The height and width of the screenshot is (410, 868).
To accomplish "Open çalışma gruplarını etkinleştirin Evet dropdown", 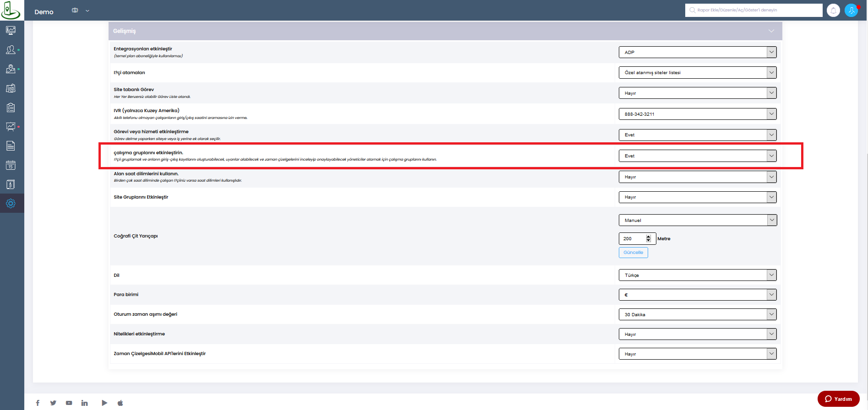I will (698, 156).
